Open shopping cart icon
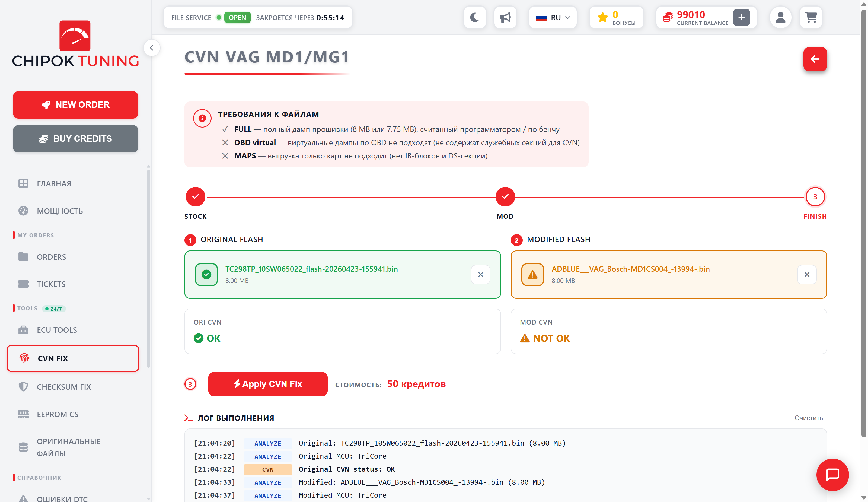The width and height of the screenshot is (868, 502). point(811,18)
